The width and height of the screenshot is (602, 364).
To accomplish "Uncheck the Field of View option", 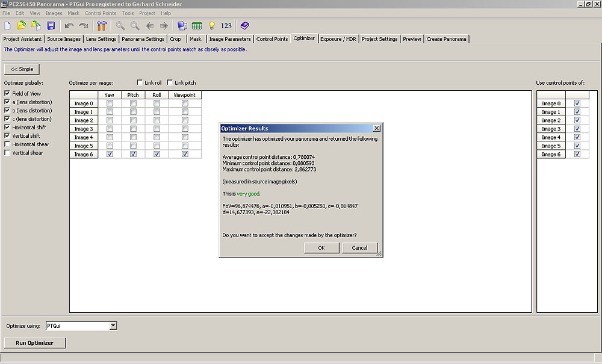I will tap(7, 94).
